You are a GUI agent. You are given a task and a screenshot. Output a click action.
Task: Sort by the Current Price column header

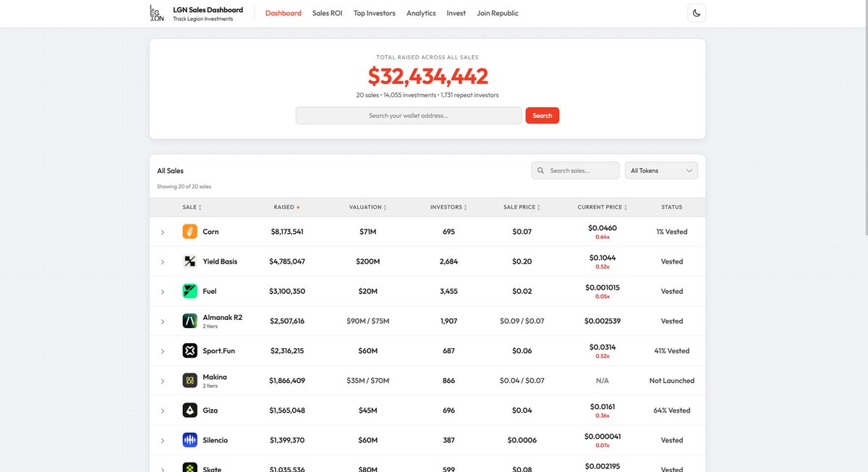(x=602, y=207)
